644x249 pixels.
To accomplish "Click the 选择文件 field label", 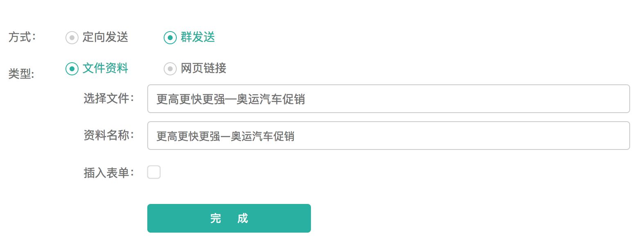I will [x=108, y=99].
